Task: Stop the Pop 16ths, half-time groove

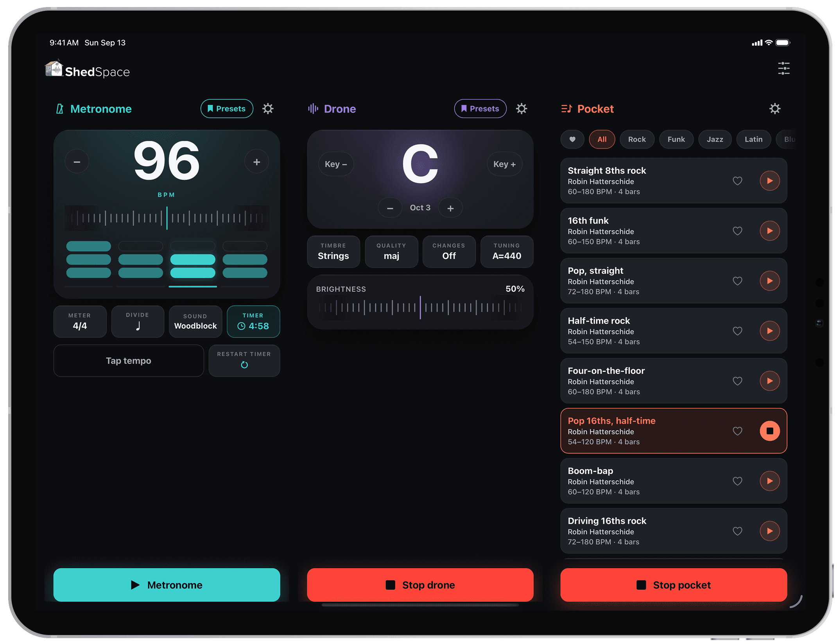Action: coord(769,431)
